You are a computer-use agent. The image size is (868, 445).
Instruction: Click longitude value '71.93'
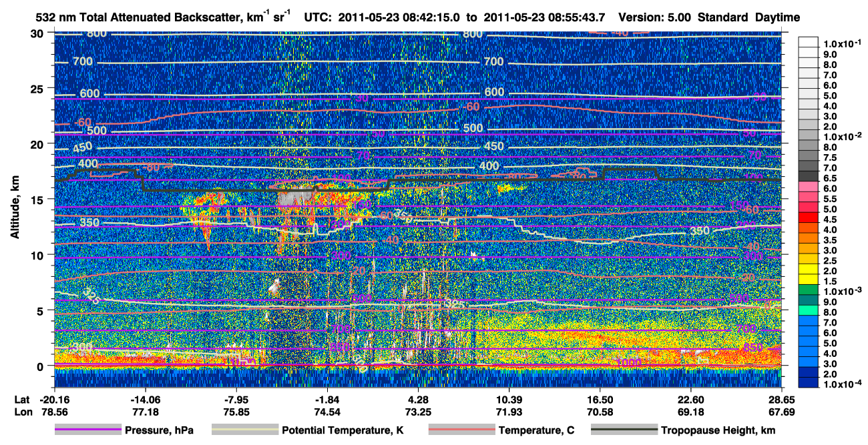click(x=509, y=412)
